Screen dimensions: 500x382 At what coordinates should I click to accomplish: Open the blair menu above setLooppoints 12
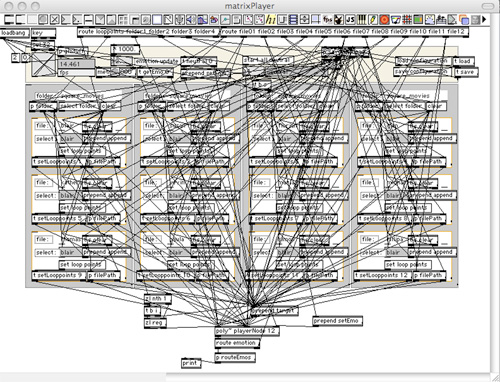[x=396, y=252]
